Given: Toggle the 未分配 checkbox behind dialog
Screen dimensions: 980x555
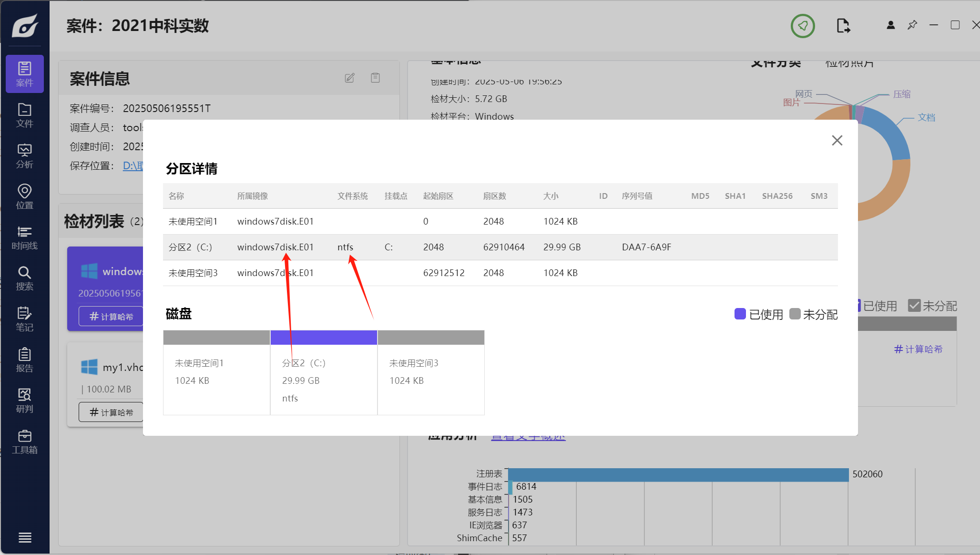Looking at the screenshot, I should (914, 306).
